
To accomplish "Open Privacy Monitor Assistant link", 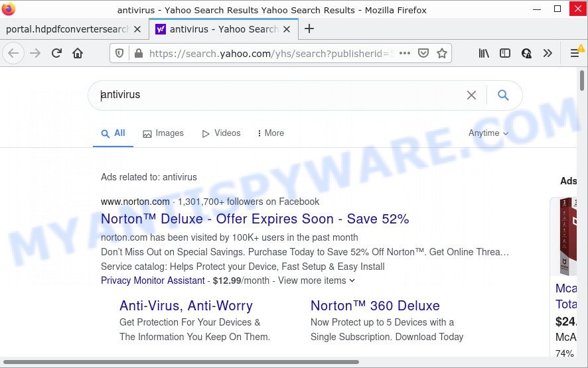I will point(153,280).
